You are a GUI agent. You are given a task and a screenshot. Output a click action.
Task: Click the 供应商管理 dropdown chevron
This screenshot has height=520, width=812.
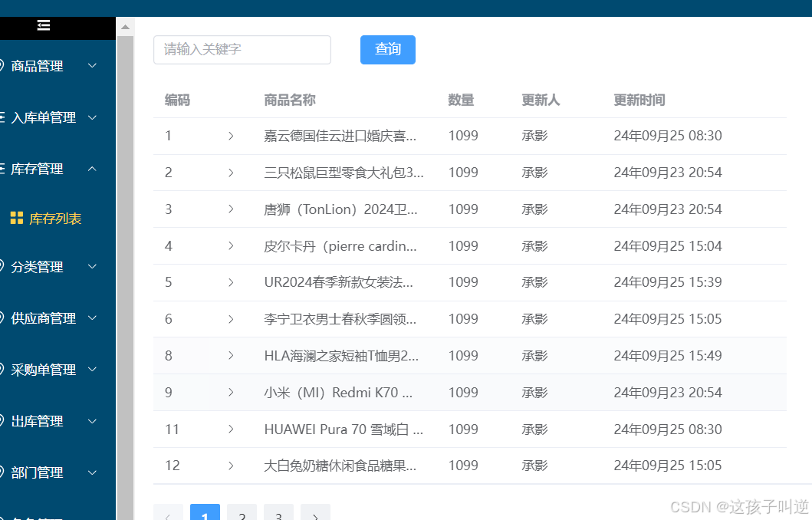92,318
